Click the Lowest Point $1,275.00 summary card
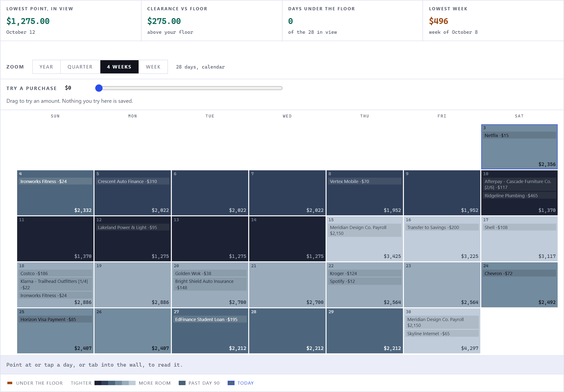The height and width of the screenshot is (392, 564). point(71,20)
